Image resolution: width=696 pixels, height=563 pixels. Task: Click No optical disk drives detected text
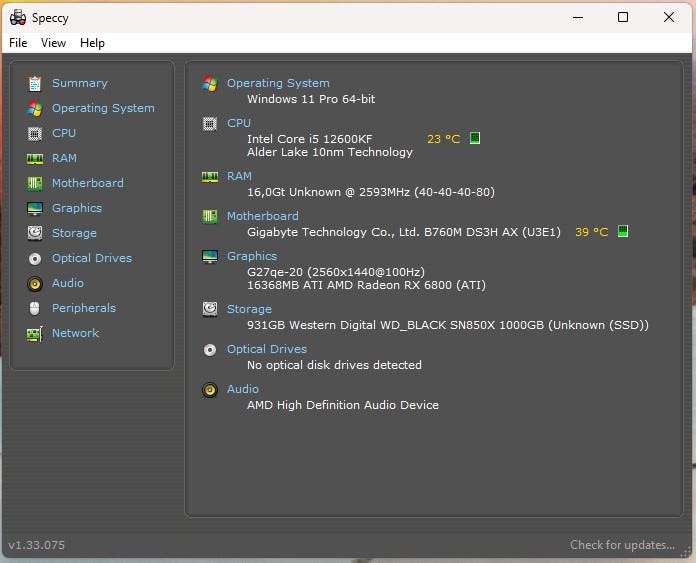[334, 365]
